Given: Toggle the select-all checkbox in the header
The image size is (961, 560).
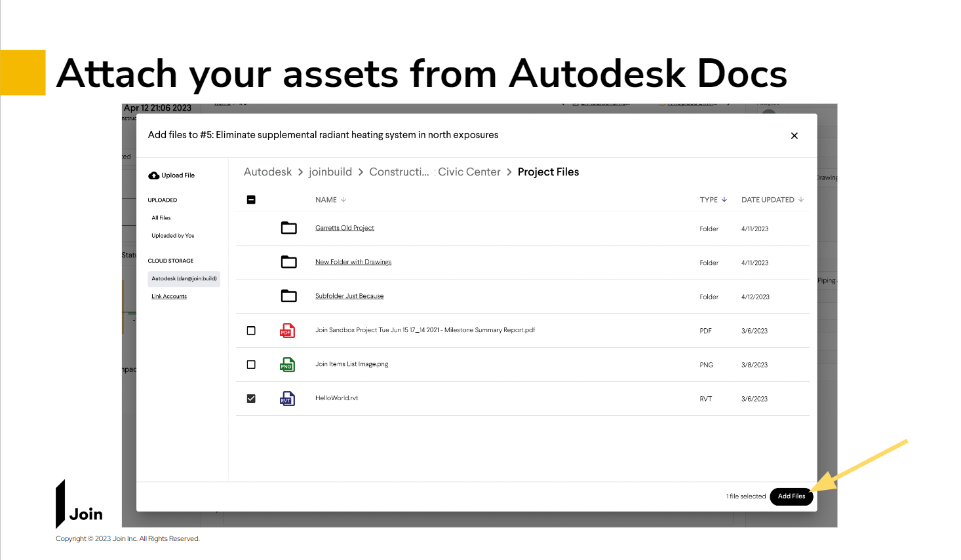Looking at the screenshot, I should pos(251,200).
